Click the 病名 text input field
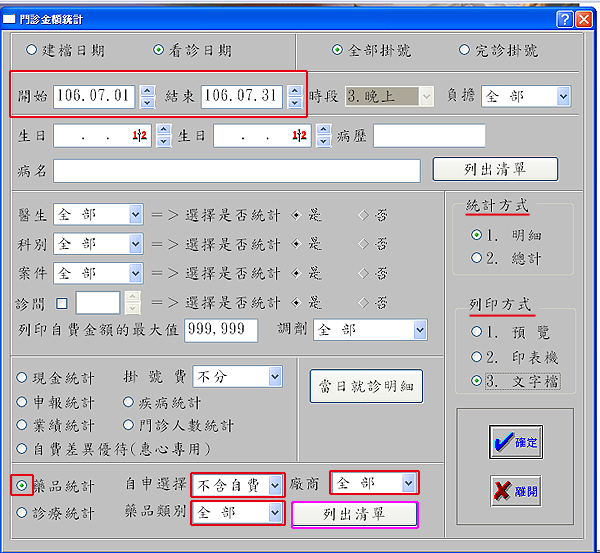The width and height of the screenshot is (600, 553). click(x=237, y=171)
